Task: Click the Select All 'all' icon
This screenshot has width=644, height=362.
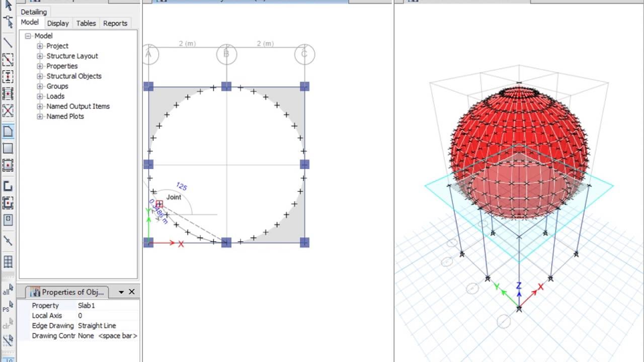Action: click(8, 290)
